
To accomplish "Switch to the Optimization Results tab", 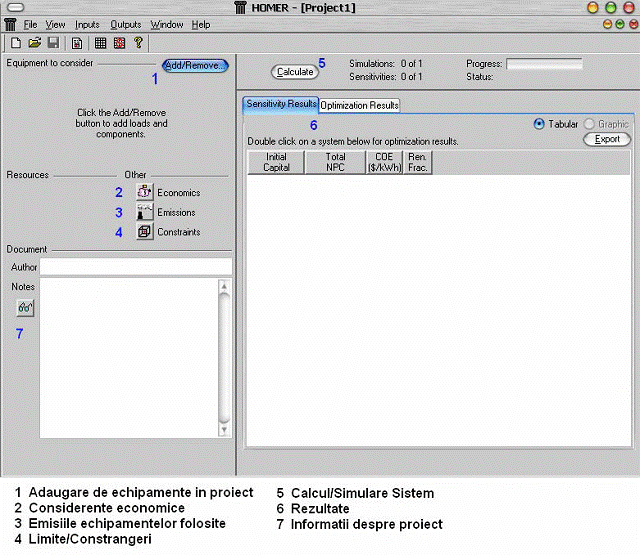I will [x=360, y=105].
